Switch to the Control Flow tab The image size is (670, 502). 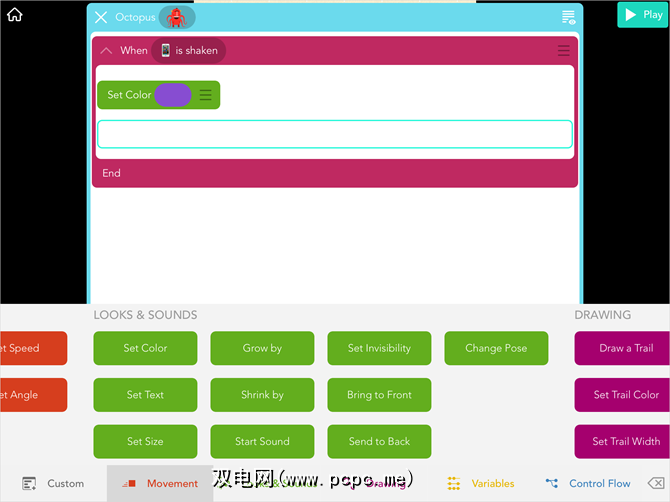pyautogui.click(x=588, y=484)
